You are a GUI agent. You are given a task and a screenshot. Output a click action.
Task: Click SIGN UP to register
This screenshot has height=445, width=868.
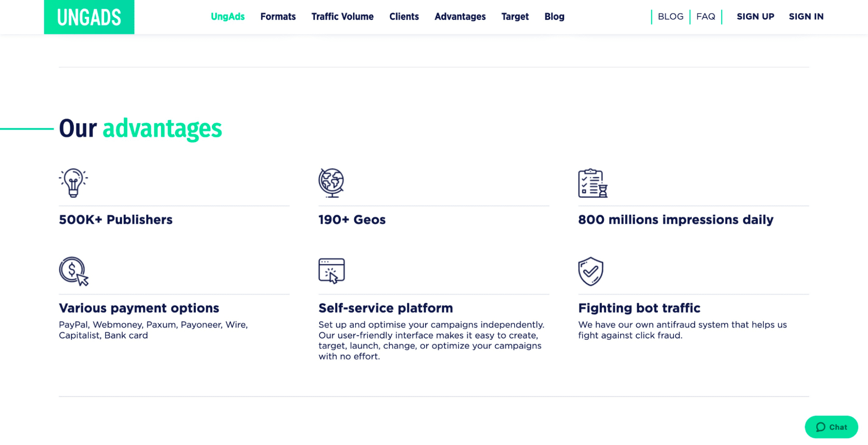coord(755,17)
